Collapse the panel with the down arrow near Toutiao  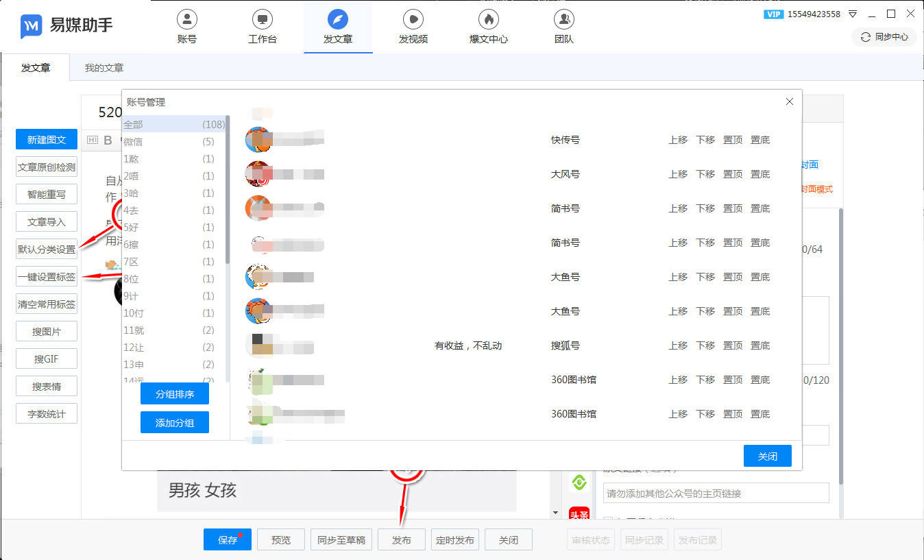coord(555,513)
